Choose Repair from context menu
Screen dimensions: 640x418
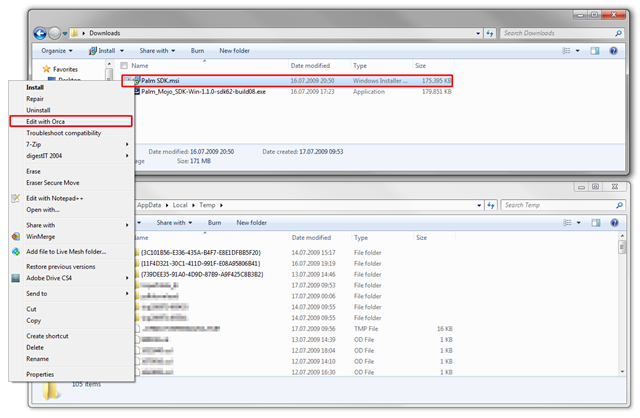(71, 99)
